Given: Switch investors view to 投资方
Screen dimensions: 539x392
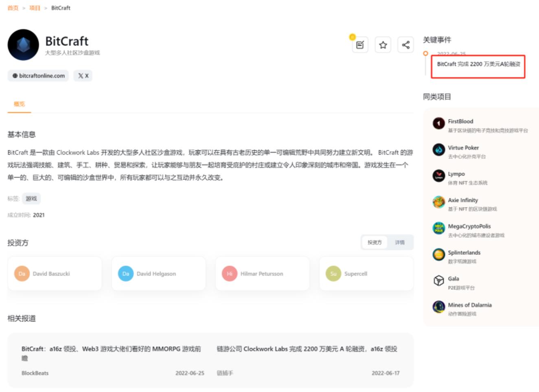Looking at the screenshot, I should point(375,242).
